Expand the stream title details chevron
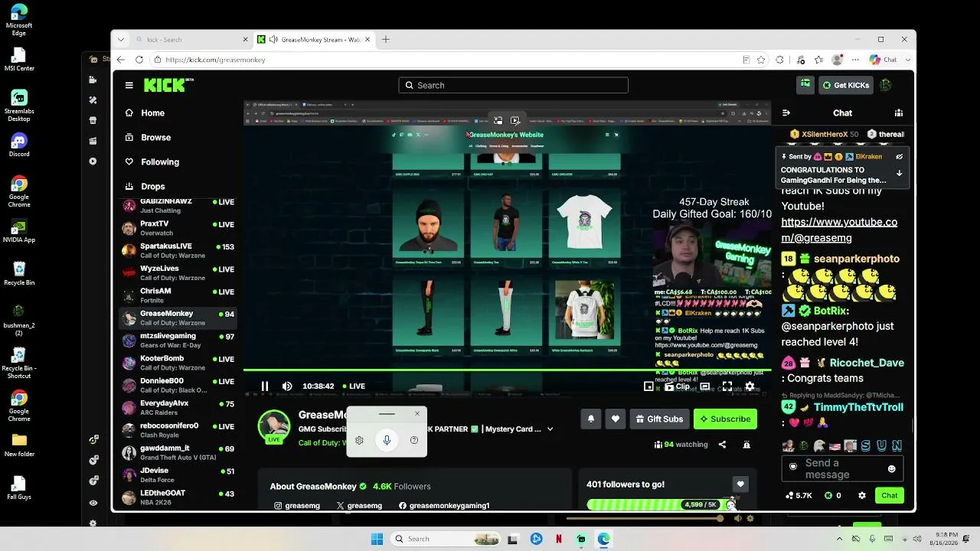This screenshot has width=980, height=551. [x=550, y=429]
